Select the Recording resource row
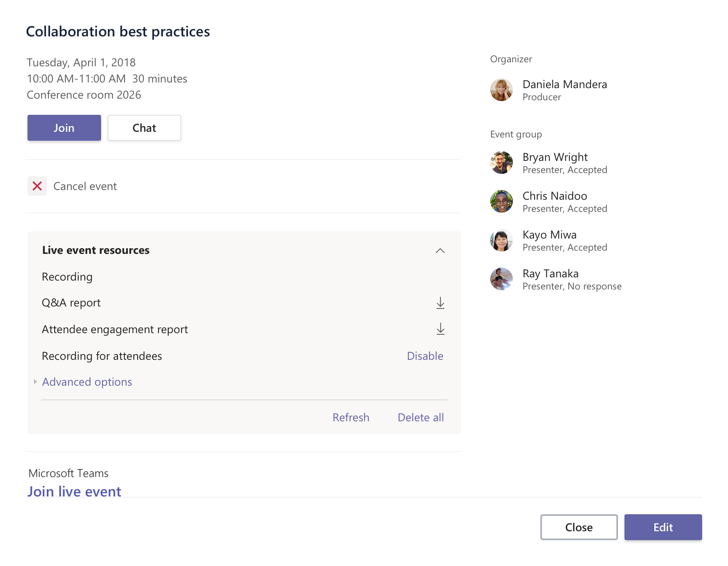 coord(68,277)
